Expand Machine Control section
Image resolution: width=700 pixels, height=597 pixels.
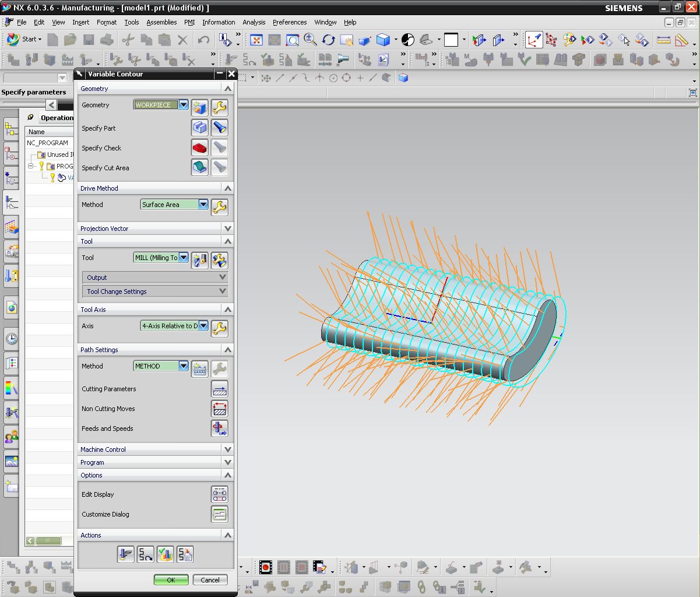click(228, 449)
